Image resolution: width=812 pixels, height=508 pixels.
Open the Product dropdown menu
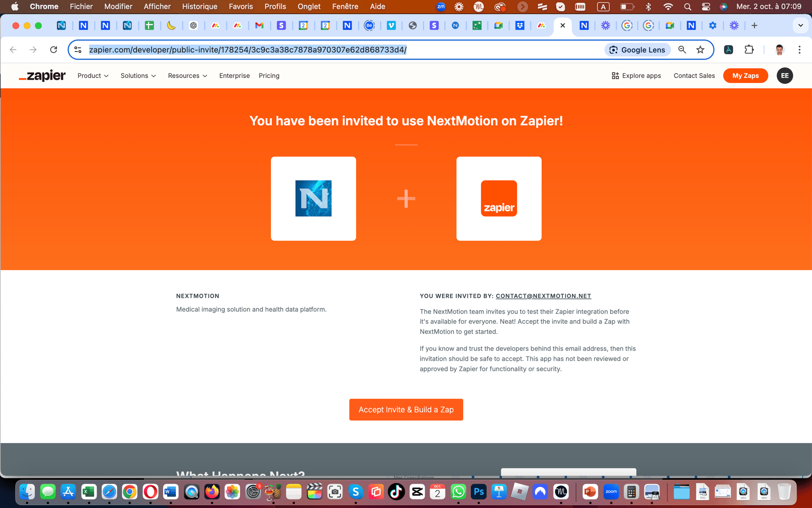(93, 76)
